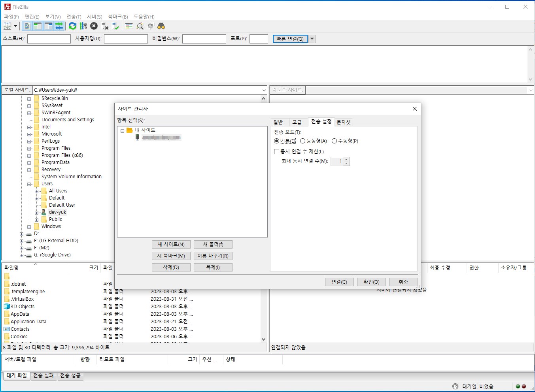Viewport: 535px width, 392px height.
Task: Click the 빠른 연결(Q) button
Action: pyautogui.click(x=290, y=39)
